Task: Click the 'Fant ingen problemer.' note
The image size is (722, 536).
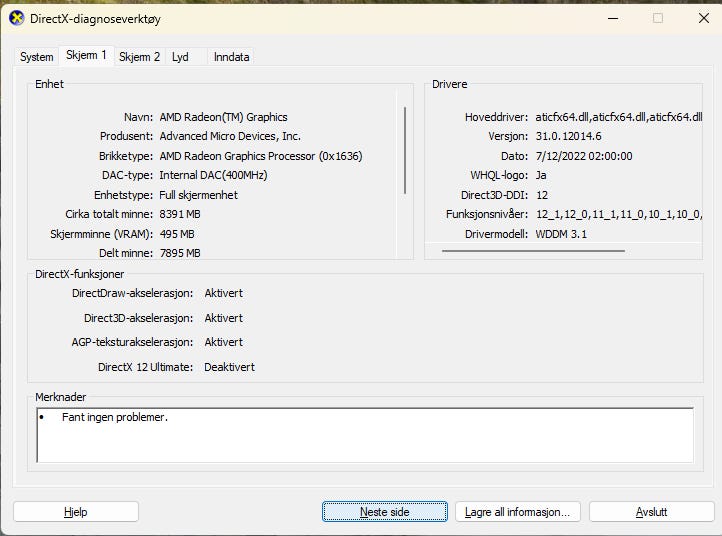Action: click(115, 417)
